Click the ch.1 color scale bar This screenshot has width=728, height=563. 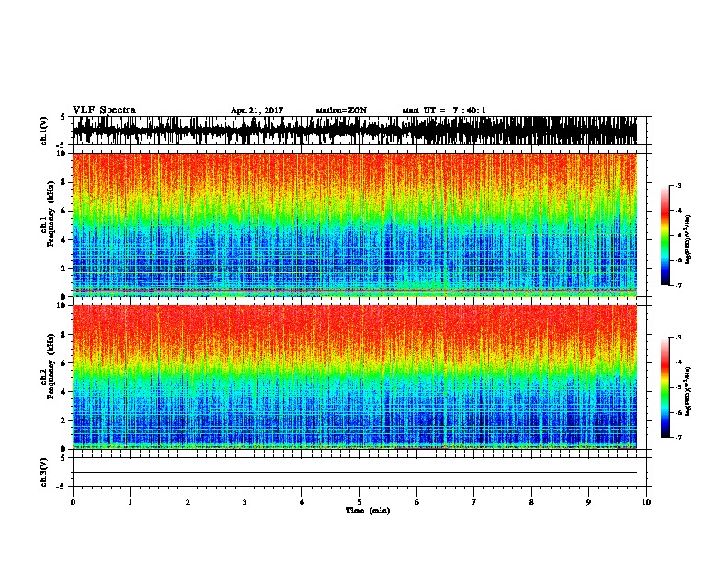(x=665, y=236)
